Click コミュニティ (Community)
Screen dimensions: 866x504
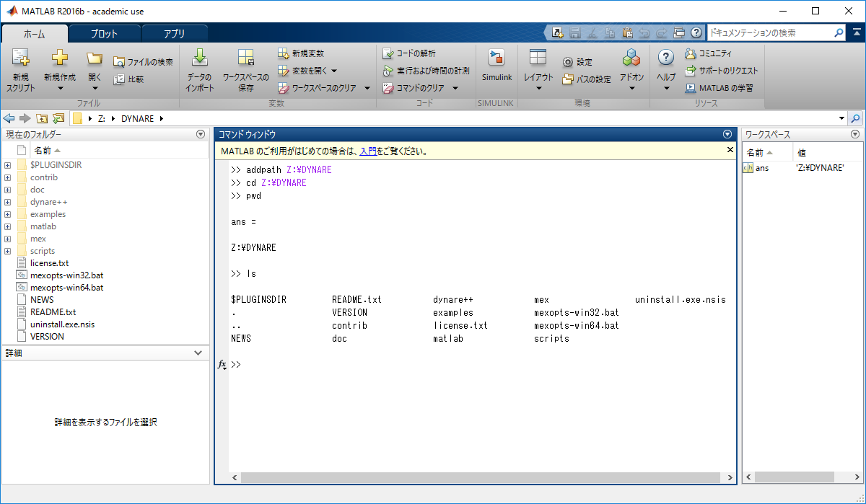coord(708,53)
